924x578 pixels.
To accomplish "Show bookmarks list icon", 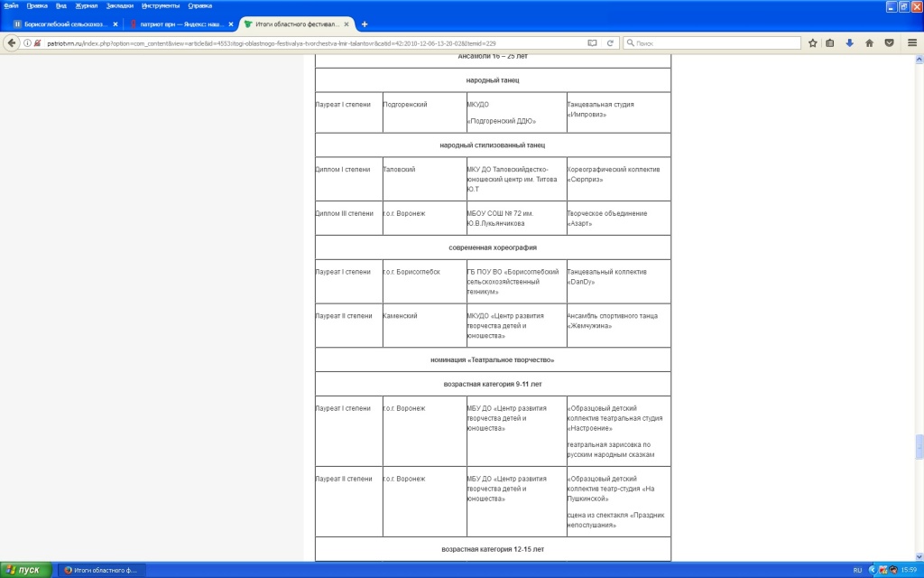I will click(830, 43).
